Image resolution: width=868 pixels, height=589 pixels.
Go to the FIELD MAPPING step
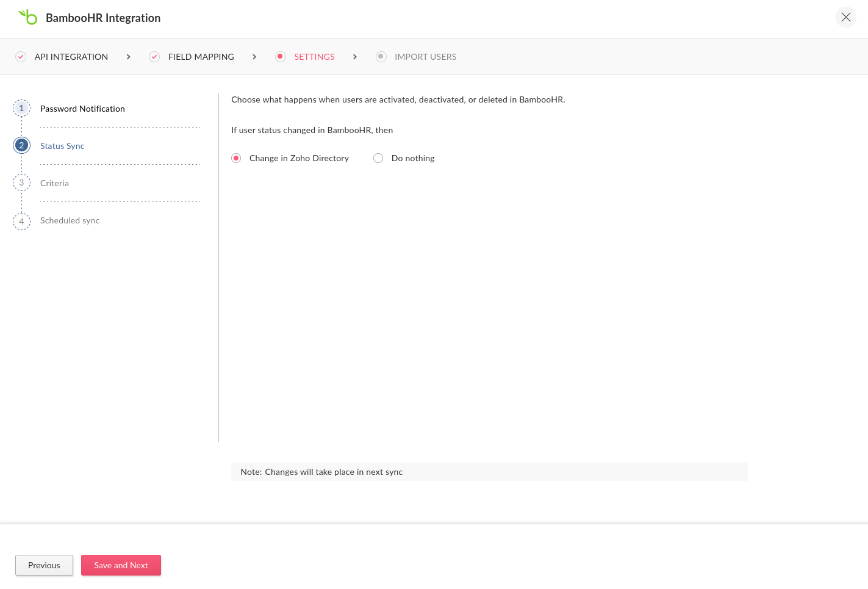coord(201,57)
